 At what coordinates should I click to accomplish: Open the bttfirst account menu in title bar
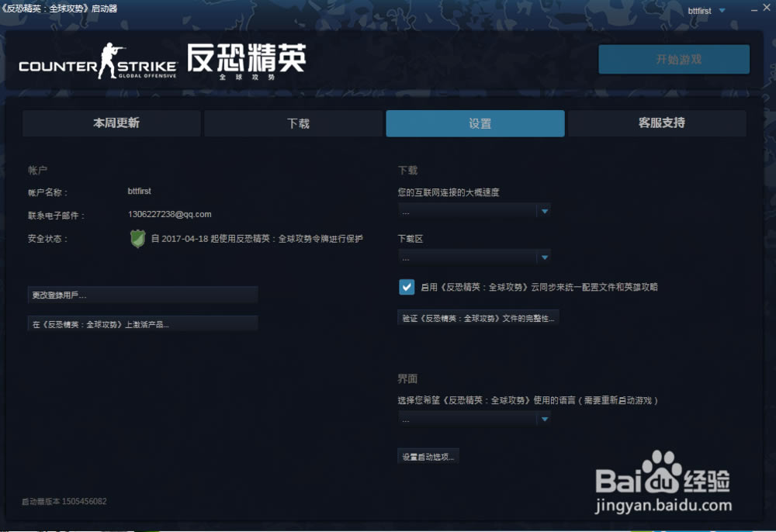706,11
